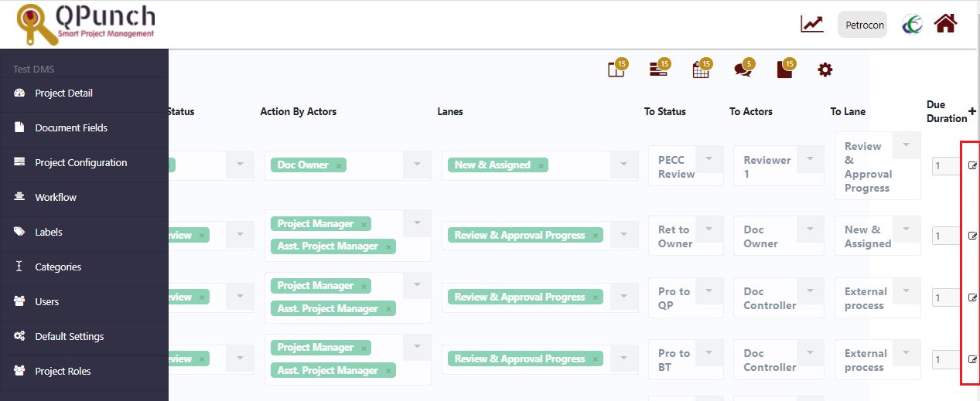The width and height of the screenshot is (980, 401).
Task: Click the QPunch logo
Action: 85,24
